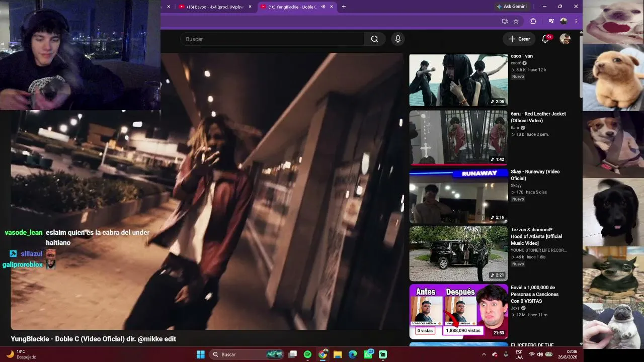The height and width of the screenshot is (362, 644).
Task: Open Task View in the taskbar
Action: click(293, 354)
